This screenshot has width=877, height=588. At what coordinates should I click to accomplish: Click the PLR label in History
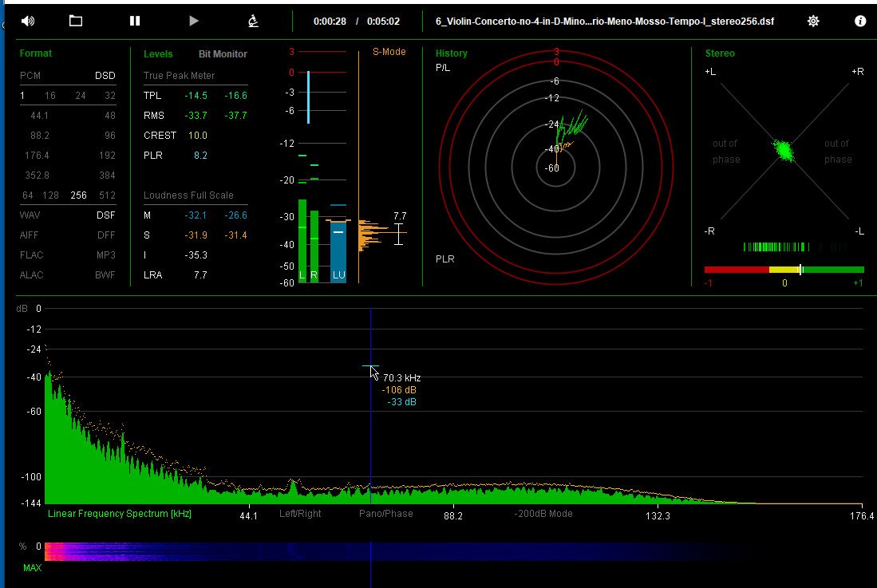pyautogui.click(x=445, y=259)
